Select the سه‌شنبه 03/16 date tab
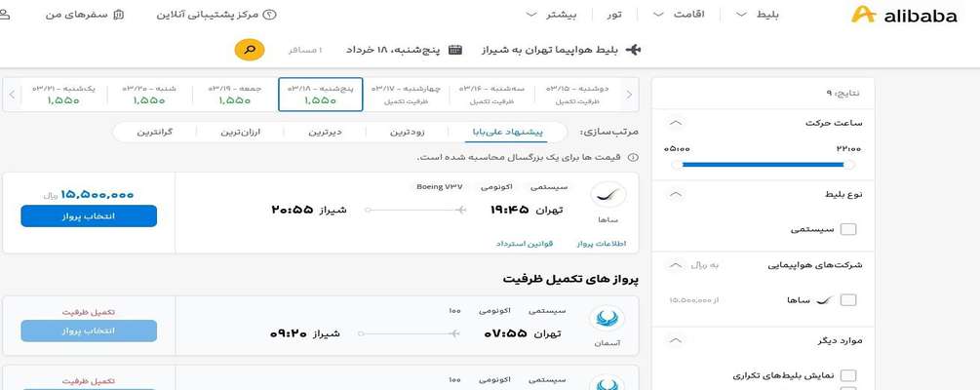Viewport: 980px width, 390px height. click(x=491, y=95)
